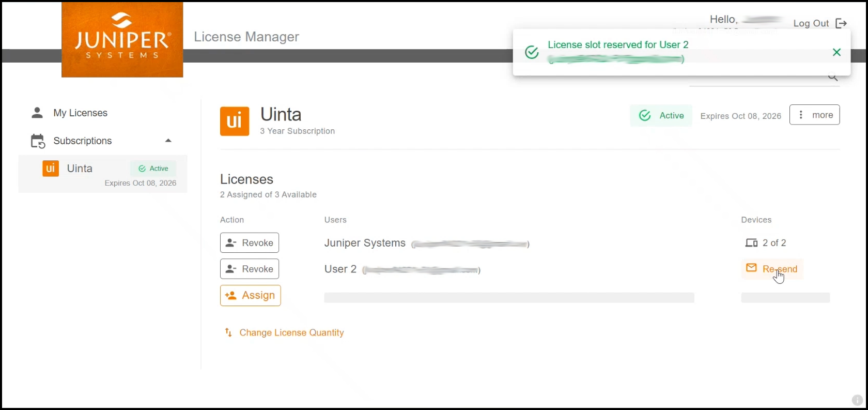This screenshot has width=868, height=410.
Task: Click the devices icon beside 2 of 2
Action: pos(751,243)
